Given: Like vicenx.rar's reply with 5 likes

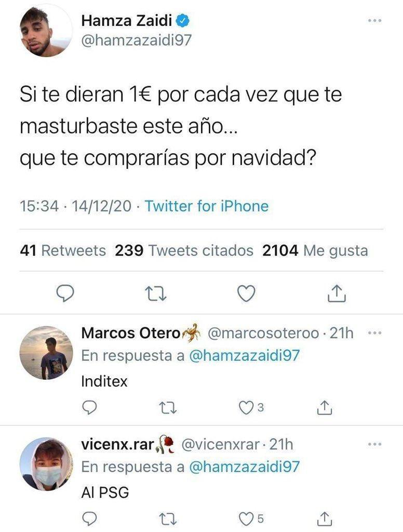Looking at the screenshot, I should tap(251, 518).
